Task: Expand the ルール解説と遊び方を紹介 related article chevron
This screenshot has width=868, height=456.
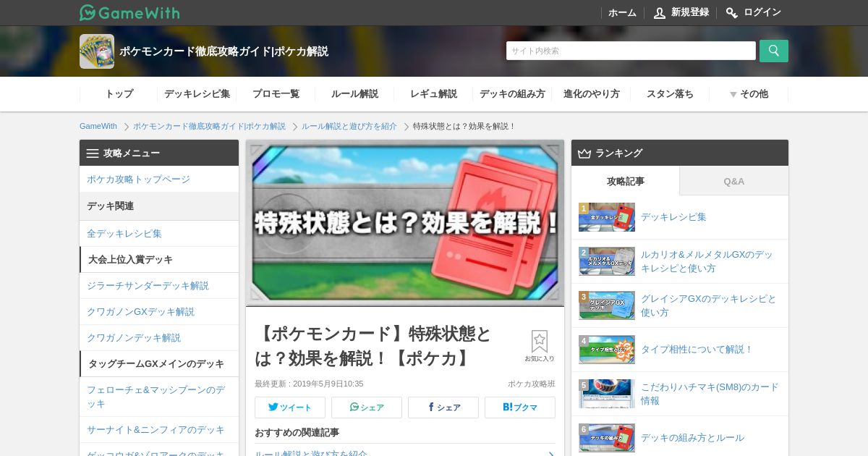Action: coord(551,455)
